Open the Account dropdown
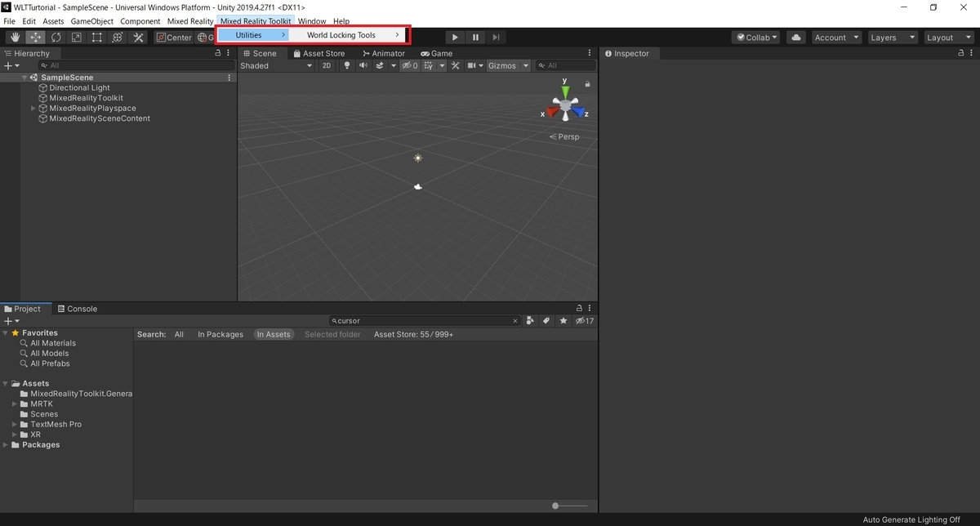Viewport: 980px width, 526px height. 837,38
